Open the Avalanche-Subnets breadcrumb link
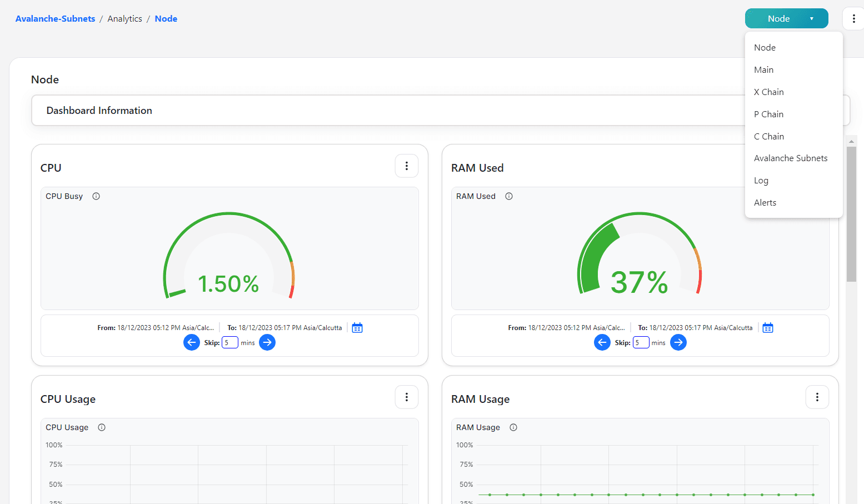 [56, 19]
